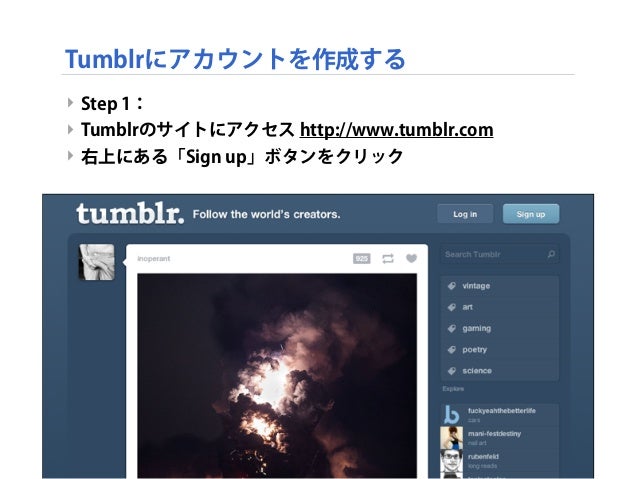Viewport: 638px width, 479px height.
Task: Open inoperant's avatar thumbnail
Action: coord(96,262)
